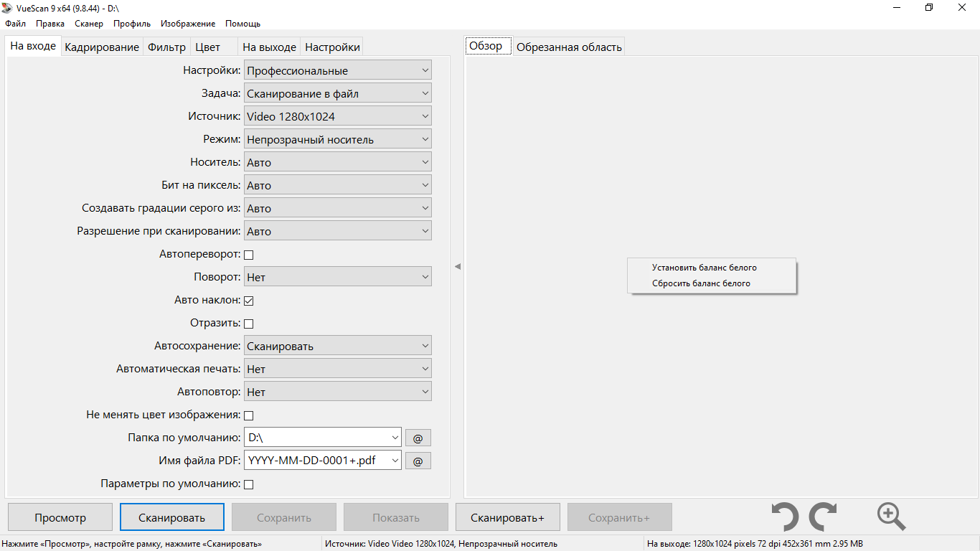This screenshot has width=980, height=551.
Task: Enable Не менять цвет изображения checkbox
Action: click(249, 415)
